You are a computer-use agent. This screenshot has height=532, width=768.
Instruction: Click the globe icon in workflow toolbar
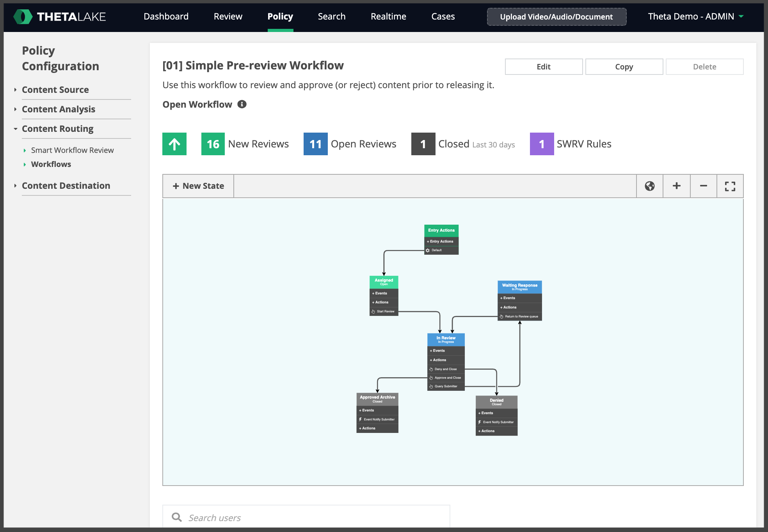[x=650, y=186]
